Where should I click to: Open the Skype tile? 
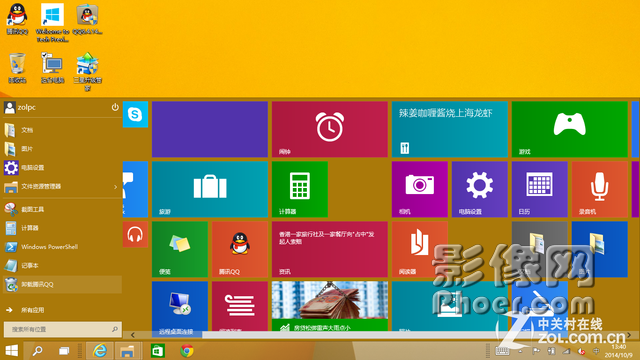(135, 114)
